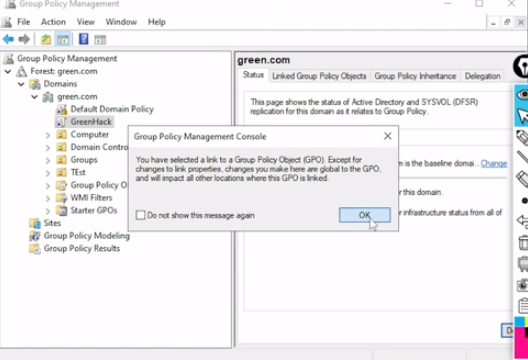Select the Group Policy Objects container
This screenshot has height=360, width=528.
[x=99, y=185]
